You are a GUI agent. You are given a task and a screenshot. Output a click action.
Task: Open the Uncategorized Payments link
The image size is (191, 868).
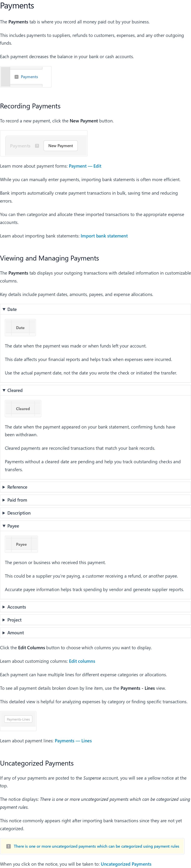(126, 864)
